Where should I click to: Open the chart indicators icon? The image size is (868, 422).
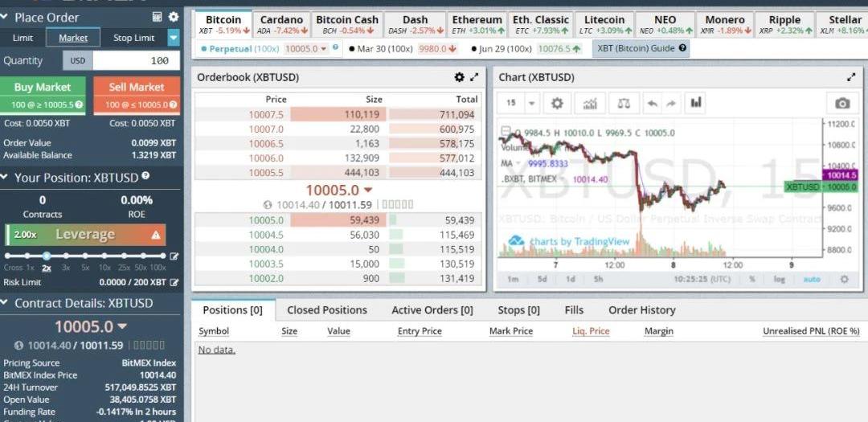click(x=590, y=103)
